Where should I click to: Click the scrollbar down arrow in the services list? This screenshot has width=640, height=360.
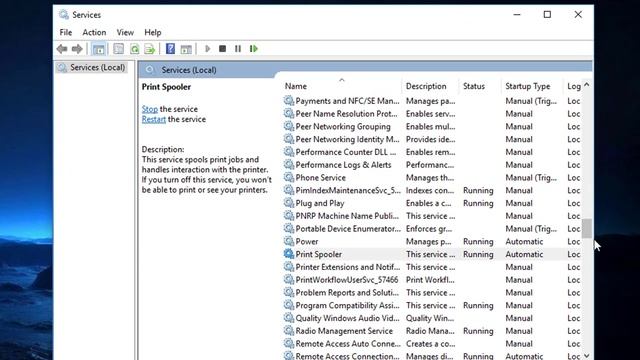pyautogui.click(x=587, y=356)
